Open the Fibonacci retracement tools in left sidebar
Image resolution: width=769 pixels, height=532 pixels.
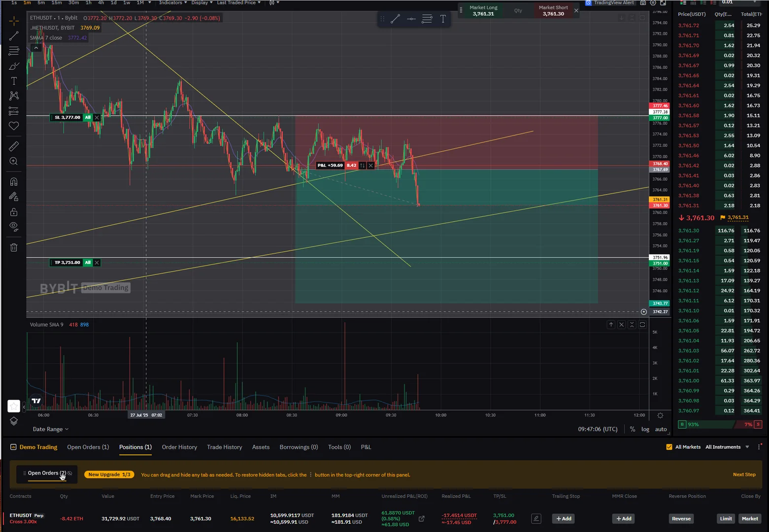tap(14, 51)
